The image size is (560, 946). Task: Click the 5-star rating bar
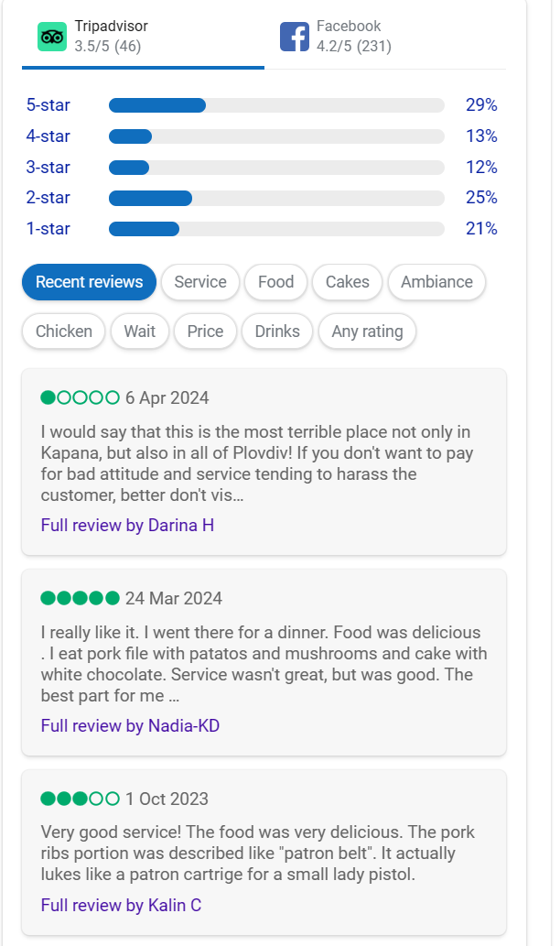(x=275, y=105)
